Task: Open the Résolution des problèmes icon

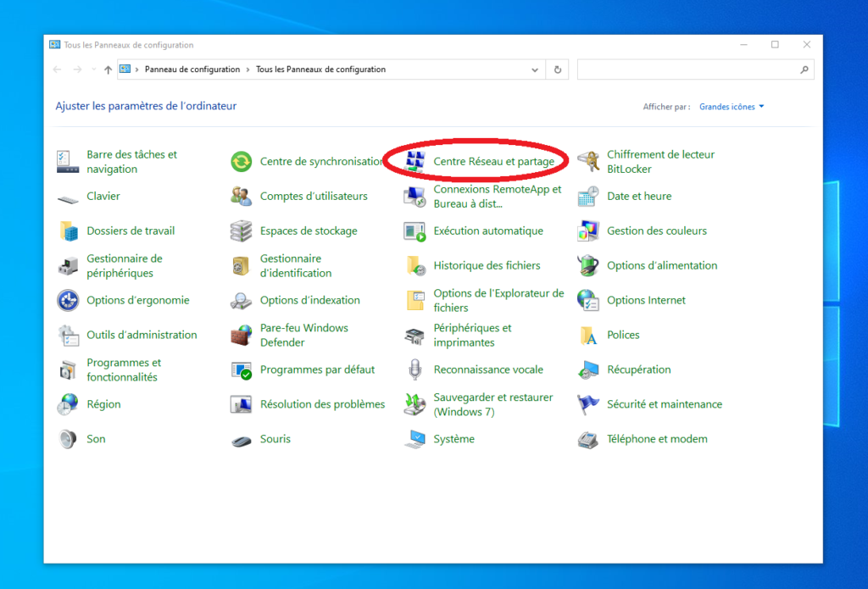Action: coord(242,404)
